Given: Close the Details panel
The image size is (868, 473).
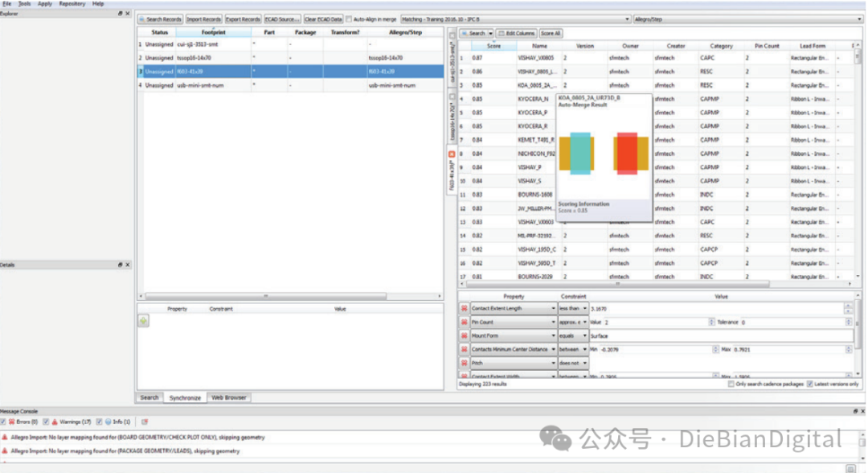Looking at the screenshot, I should (x=127, y=265).
